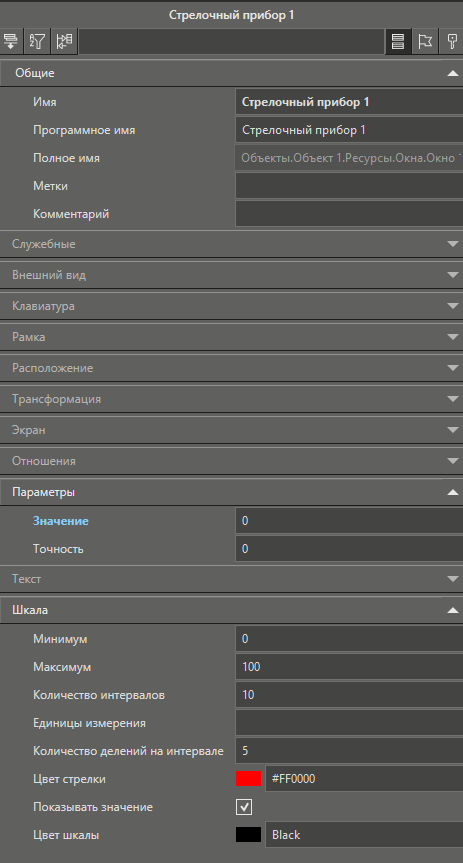
Task: Click the key icon in toolbar
Action: 453,41
